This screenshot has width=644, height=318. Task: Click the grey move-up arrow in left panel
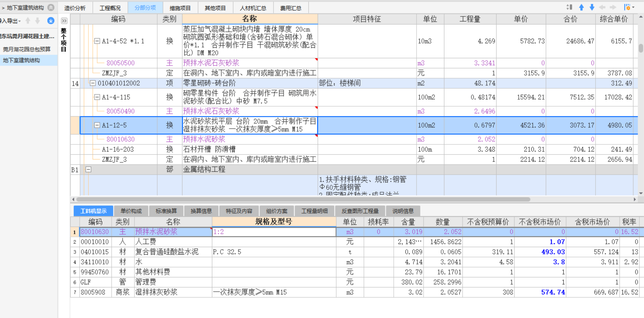click(28, 21)
